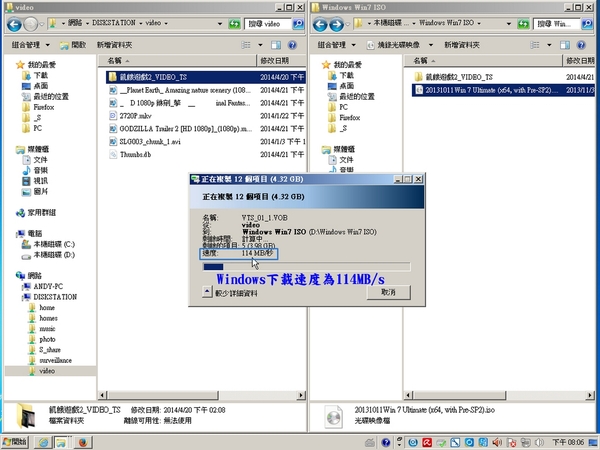Open homes share folder
The height and width of the screenshot is (450, 600).
click(x=43, y=318)
